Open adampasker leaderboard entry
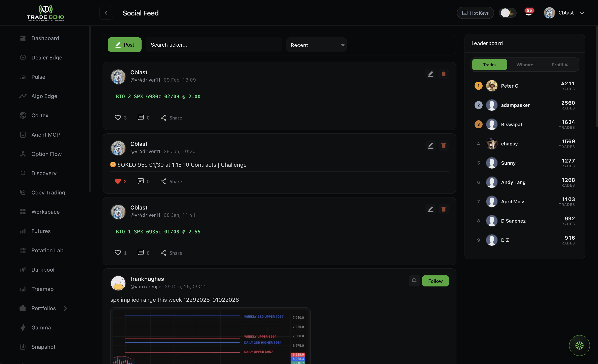The width and height of the screenshot is (598, 364). coord(524,105)
